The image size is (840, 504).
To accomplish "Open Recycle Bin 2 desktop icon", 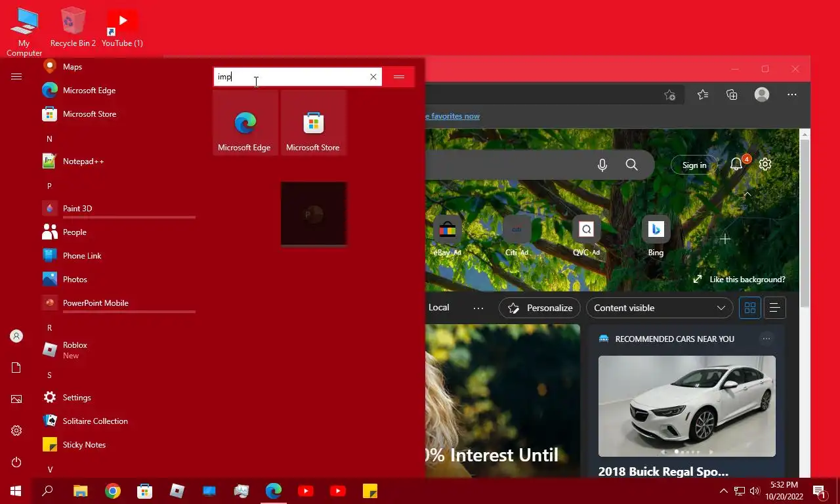I will coord(73,28).
